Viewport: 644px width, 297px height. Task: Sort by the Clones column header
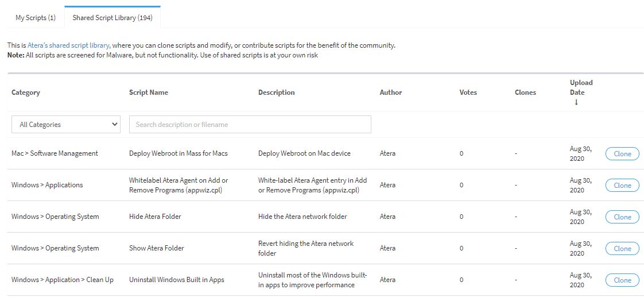525,92
